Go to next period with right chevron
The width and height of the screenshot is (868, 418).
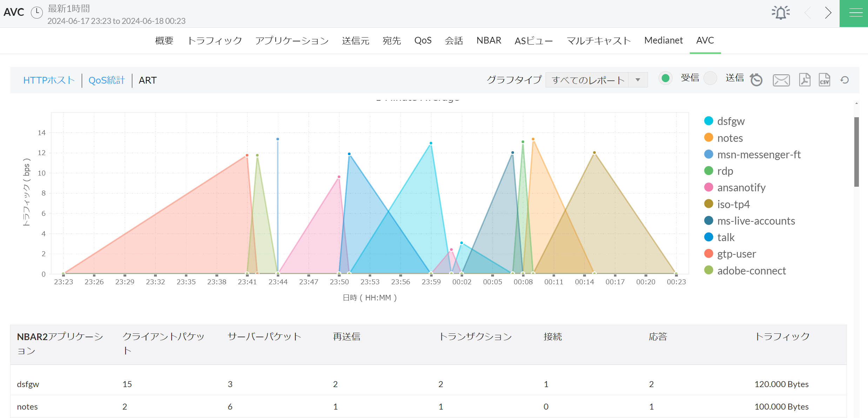[828, 13]
